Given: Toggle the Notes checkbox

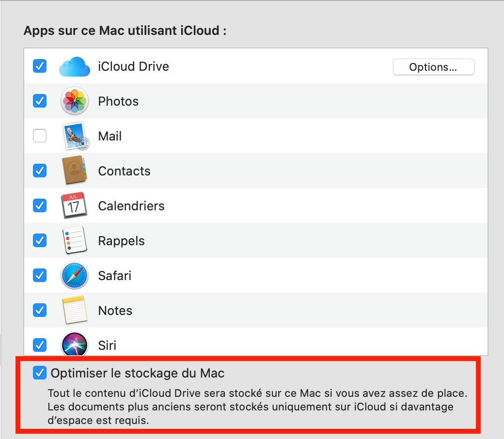Looking at the screenshot, I should point(40,310).
